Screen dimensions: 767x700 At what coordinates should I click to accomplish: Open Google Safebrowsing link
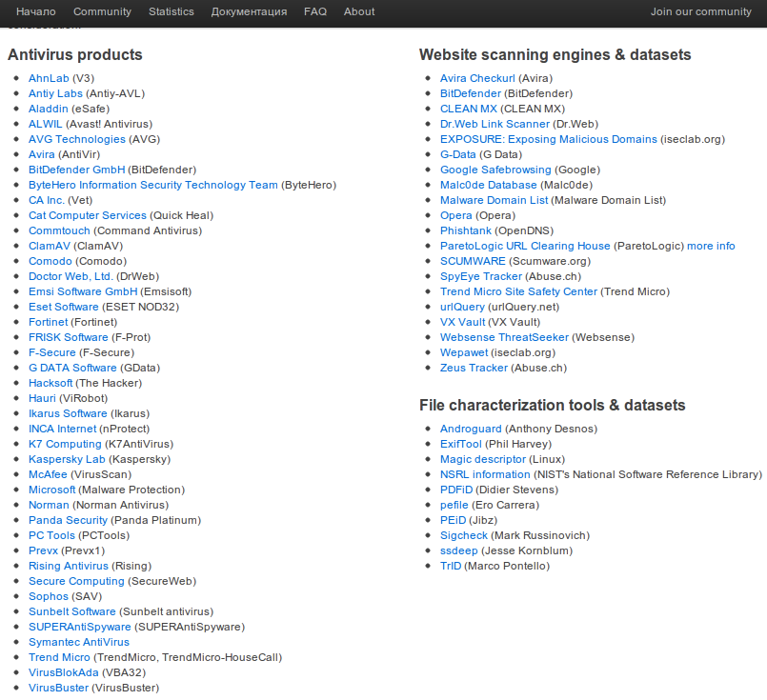(495, 170)
